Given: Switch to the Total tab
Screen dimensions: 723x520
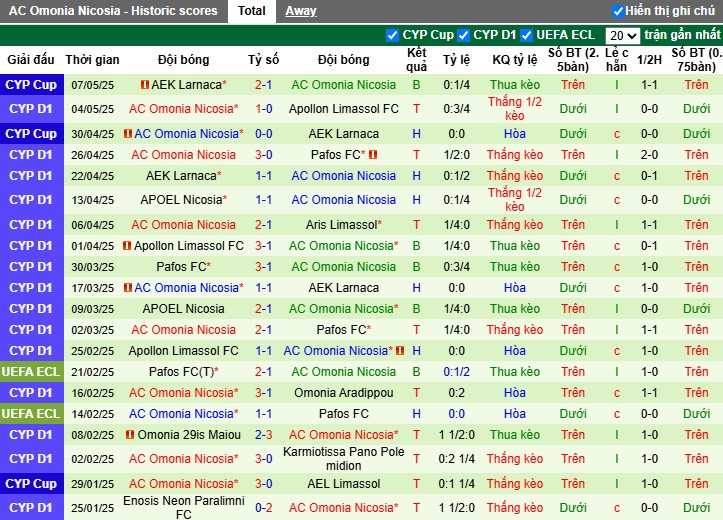Looking at the screenshot, I should coord(252,11).
